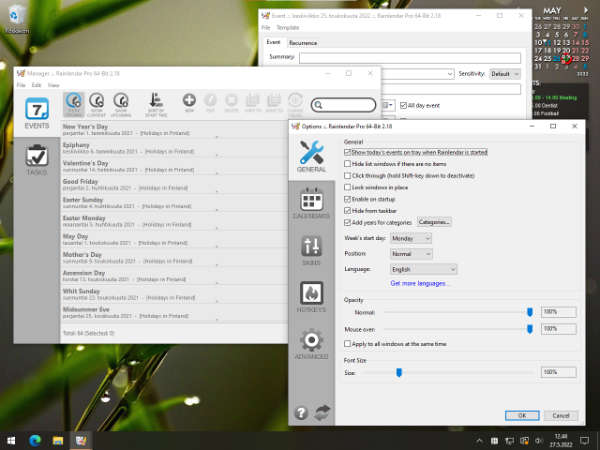This screenshot has width=600, height=450.
Task: Expand the Language dropdown
Action: [x=424, y=269]
